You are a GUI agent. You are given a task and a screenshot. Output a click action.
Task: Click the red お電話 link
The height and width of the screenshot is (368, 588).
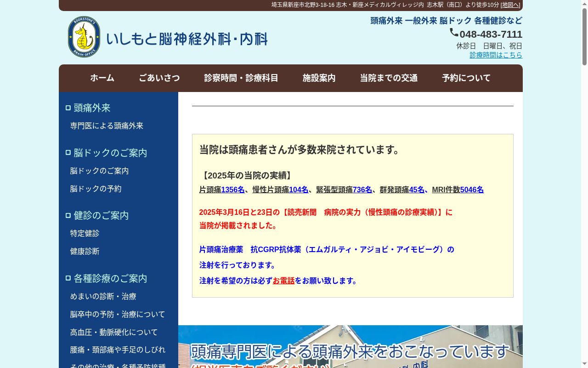(x=283, y=281)
